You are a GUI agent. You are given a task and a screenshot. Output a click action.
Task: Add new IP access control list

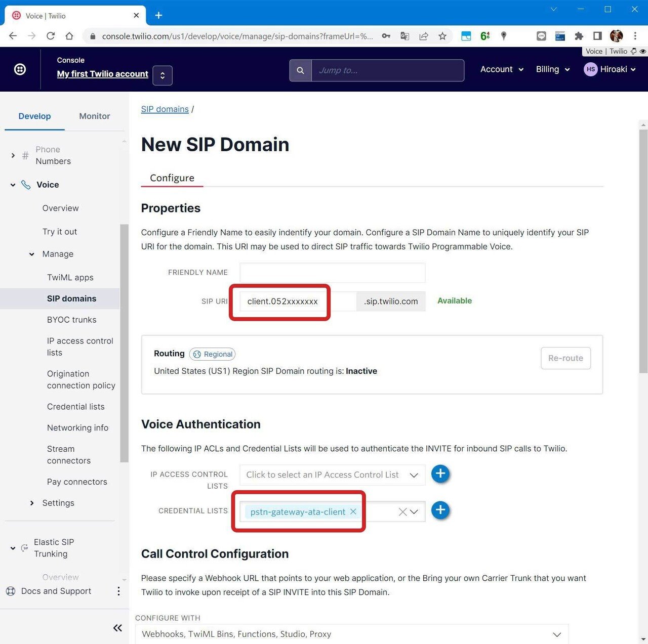click(440, 474)
